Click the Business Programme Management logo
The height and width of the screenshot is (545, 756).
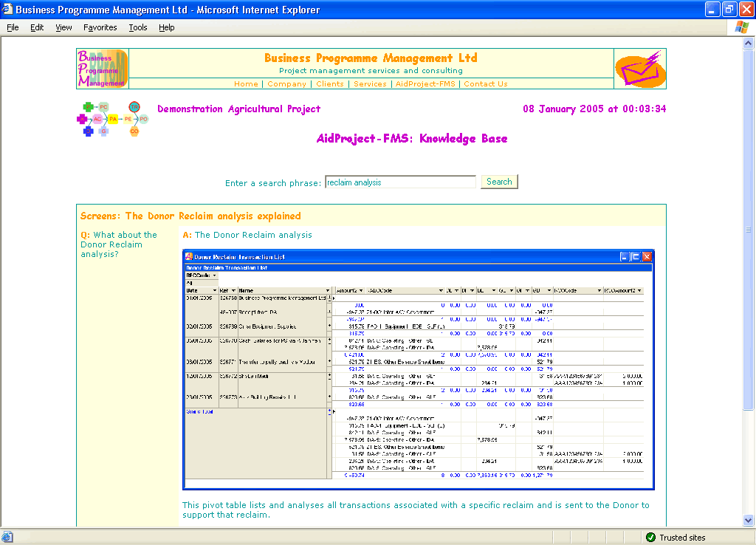tap(102, 69)
